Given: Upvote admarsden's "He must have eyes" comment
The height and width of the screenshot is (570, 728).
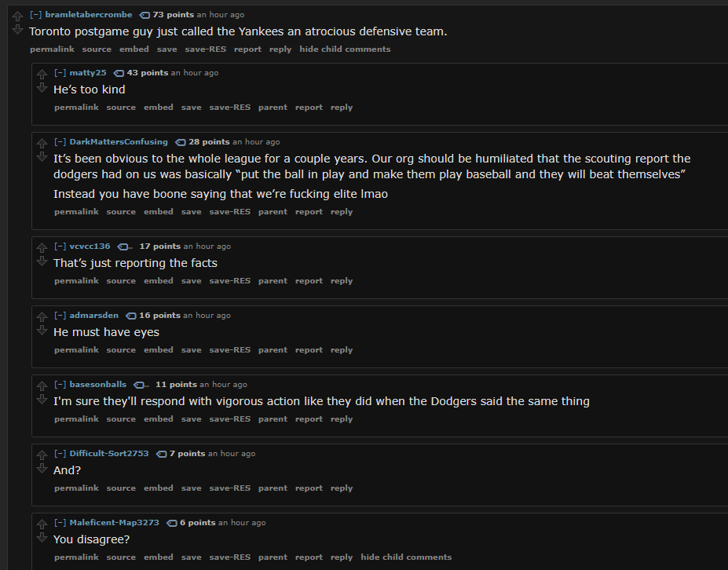Looking at the screenshot, I should tap(42, 317).
